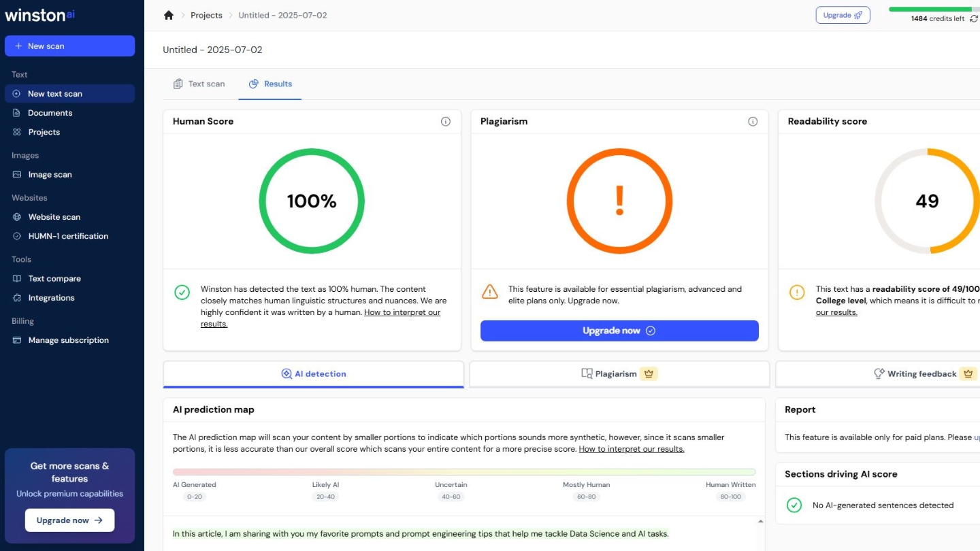Click the Writing feedback lightbulb icon
The image size is (980, 551).
click(879, 373)
